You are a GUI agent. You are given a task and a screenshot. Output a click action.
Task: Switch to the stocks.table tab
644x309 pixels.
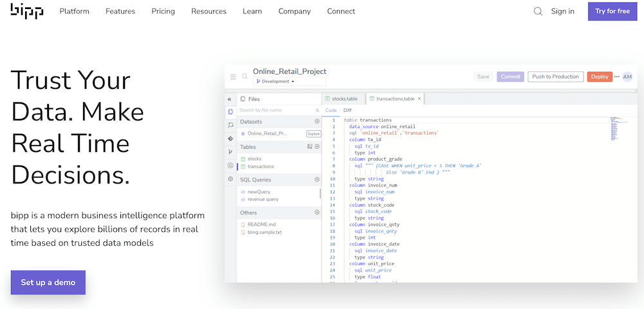tap(343, 99)
